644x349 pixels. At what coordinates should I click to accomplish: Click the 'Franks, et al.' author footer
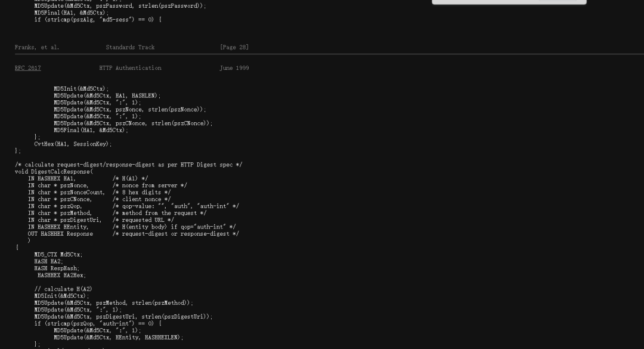pyautogui.click(x=37, y=47)
